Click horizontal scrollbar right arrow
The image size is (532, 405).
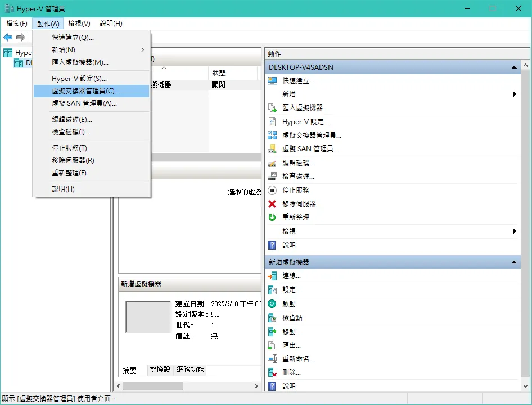256,386
